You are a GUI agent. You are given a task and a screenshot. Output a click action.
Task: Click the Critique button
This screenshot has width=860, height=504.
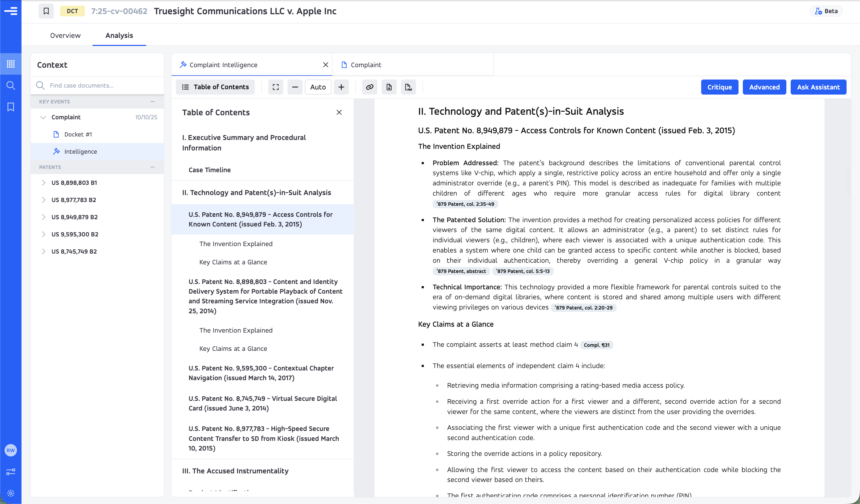click(x=719, y=87)
